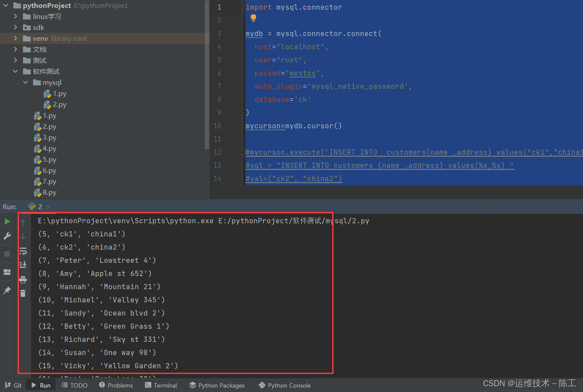Open the Terminal tool window
This screenshot has width=583, height=392.
coord(161,385)
